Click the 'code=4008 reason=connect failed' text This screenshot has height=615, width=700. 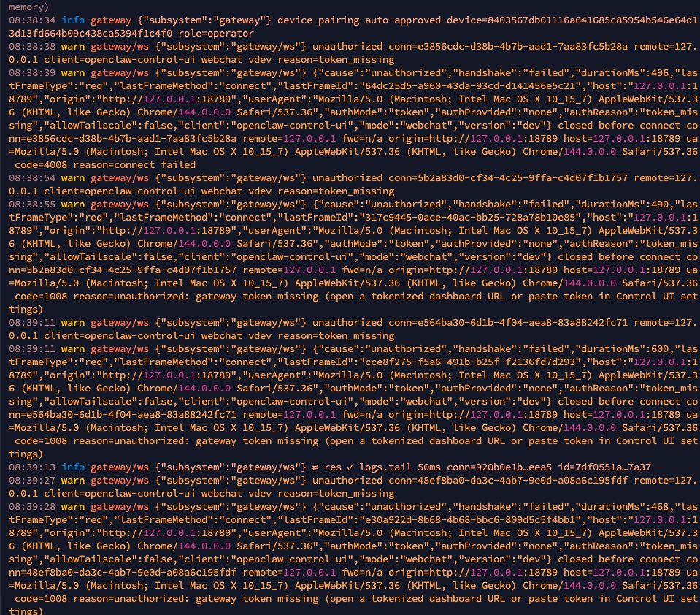tap(105, 165)
